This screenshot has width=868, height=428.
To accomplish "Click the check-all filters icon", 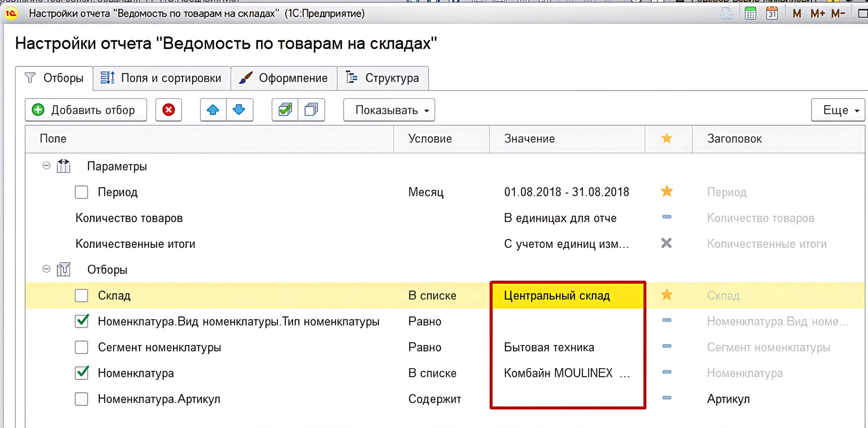I will pos(285,110).
